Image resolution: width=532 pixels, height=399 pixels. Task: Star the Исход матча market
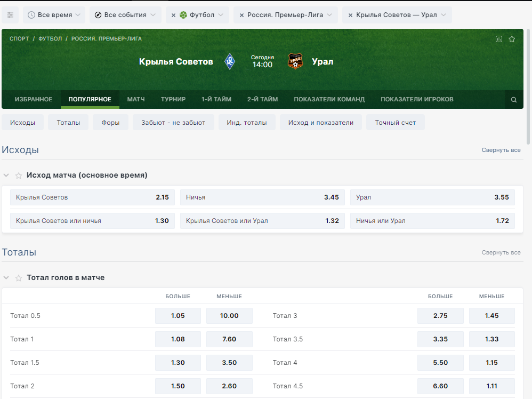(x=19, y=175)
